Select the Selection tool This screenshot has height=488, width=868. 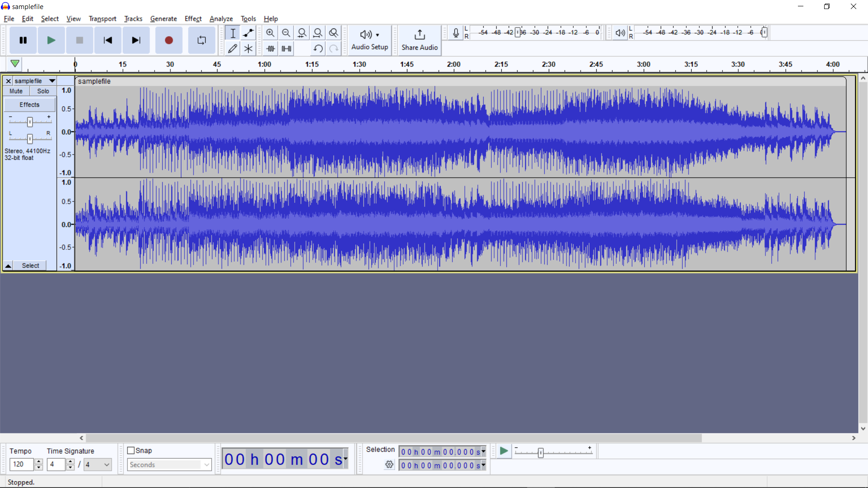pos(232,33)
